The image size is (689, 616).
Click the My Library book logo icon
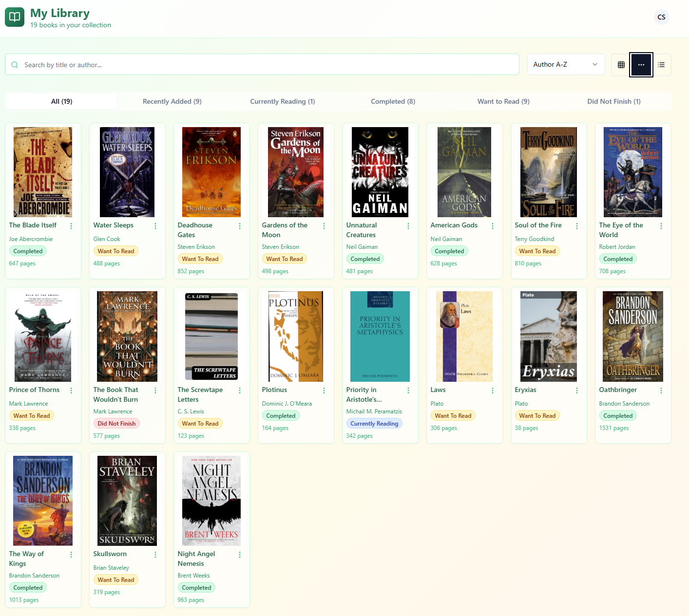(x=15, y=17)
